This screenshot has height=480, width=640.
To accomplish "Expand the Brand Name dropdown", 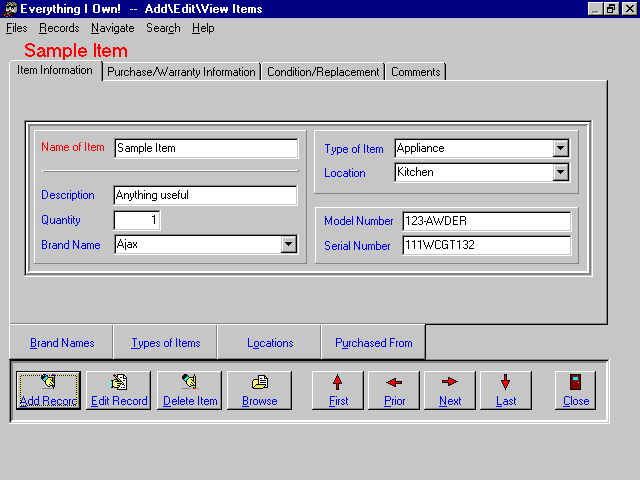I will click(288, 244).
